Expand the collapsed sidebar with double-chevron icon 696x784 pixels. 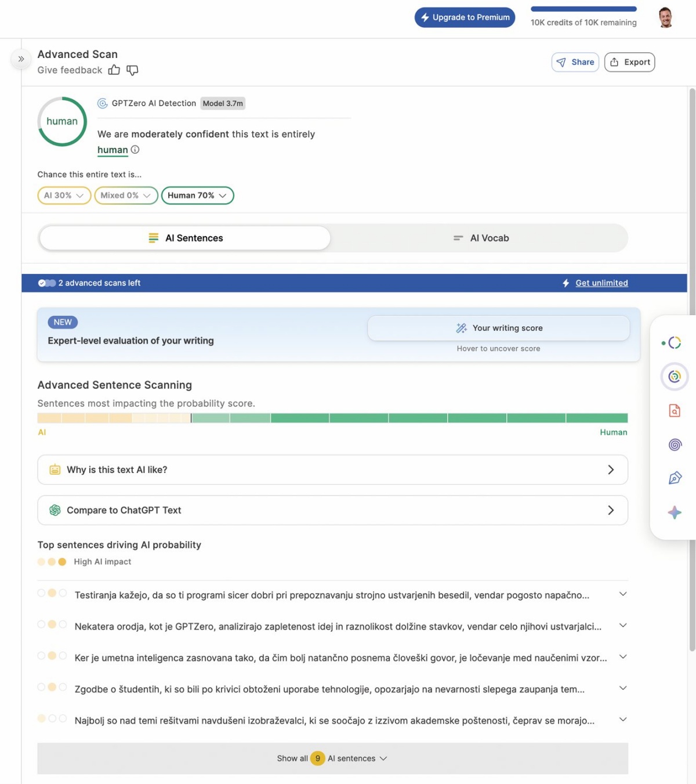pos(21,59)
